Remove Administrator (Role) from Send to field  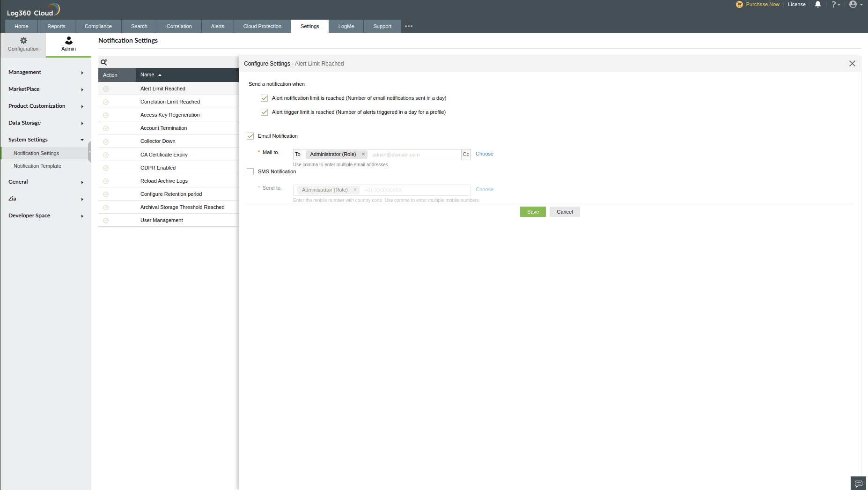[355, 190]
